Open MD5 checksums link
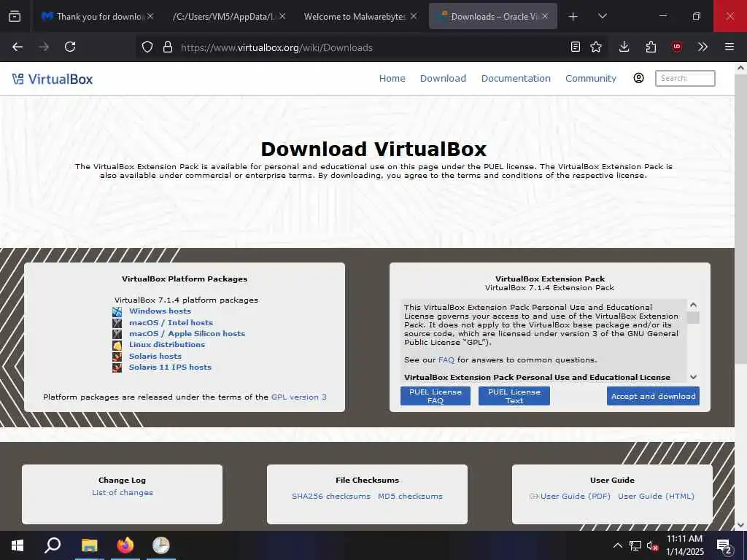 [x=410, y=496]
